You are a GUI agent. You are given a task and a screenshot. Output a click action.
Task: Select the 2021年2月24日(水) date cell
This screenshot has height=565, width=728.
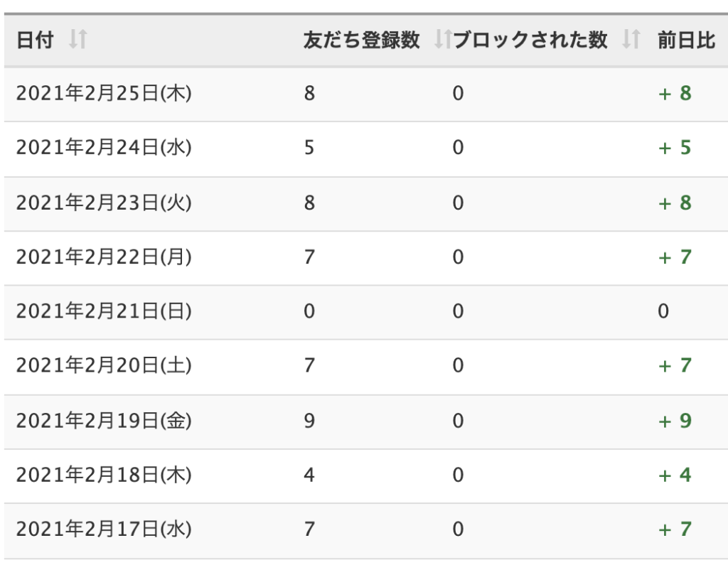(104, 148)
